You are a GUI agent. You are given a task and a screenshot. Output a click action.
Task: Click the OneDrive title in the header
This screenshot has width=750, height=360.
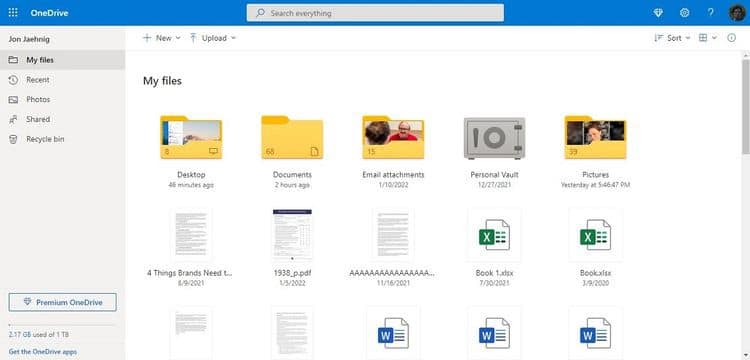point(49,13)
